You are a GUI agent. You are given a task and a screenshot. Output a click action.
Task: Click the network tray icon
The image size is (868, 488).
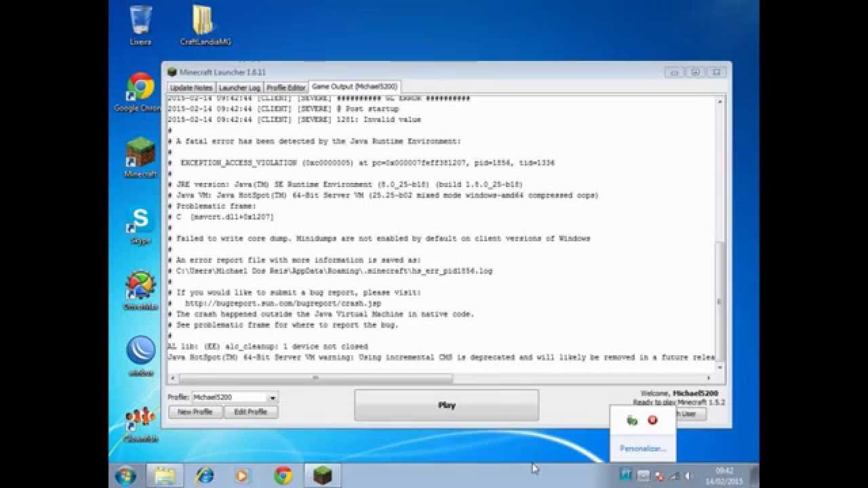click(x=674, y=476)
